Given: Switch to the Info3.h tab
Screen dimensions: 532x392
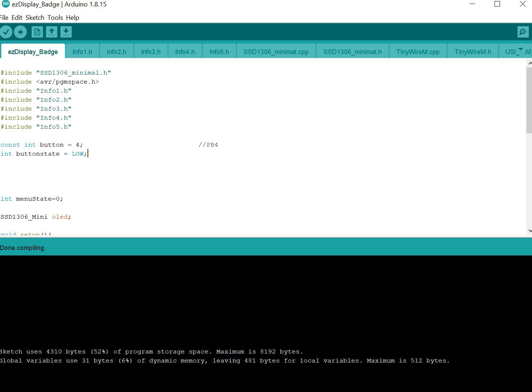Looking at the screenshot, I should pos(151,52).
